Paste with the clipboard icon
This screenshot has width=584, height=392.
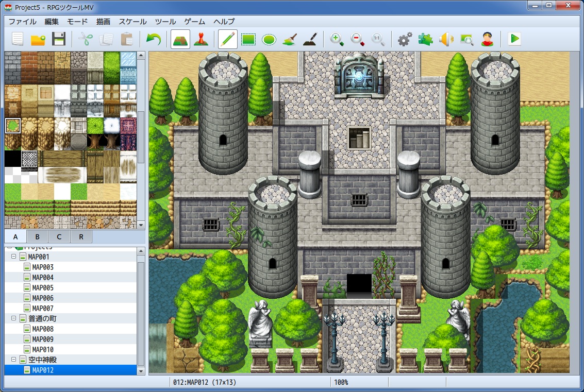127,39
